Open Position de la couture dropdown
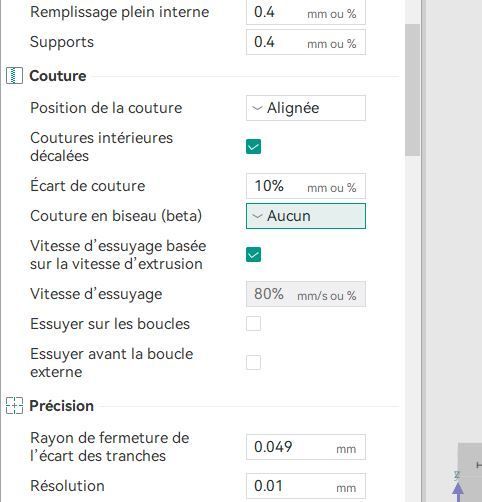Image resolution: width=482 pixels, height=502 pixels. point(306,108)
